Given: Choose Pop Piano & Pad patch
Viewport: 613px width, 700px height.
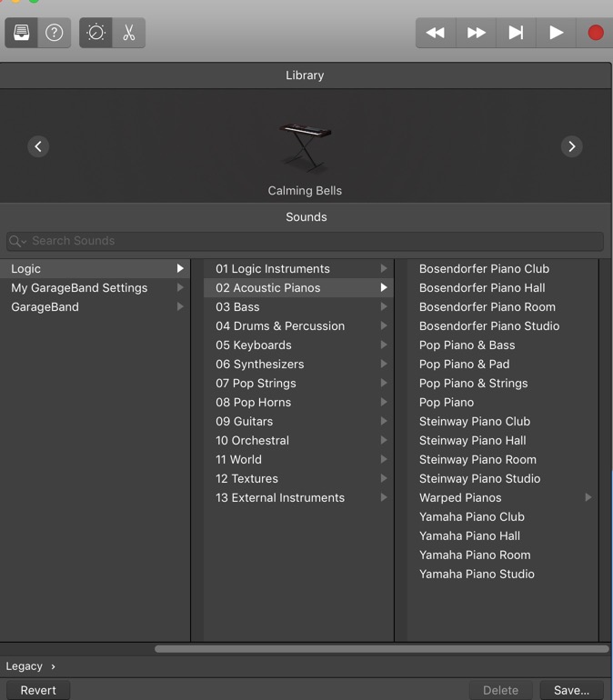Looking at the screenshot, I should point(502,365).
